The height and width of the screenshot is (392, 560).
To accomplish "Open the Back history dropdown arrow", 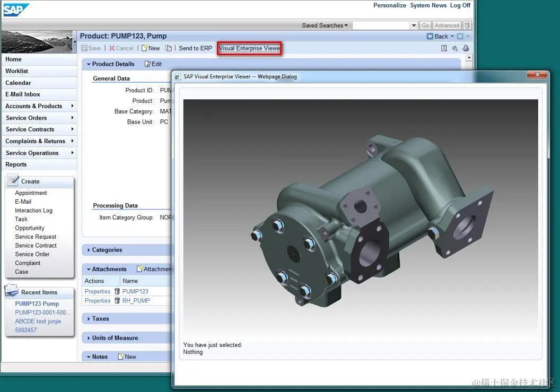I will click(x=452, y=36).
